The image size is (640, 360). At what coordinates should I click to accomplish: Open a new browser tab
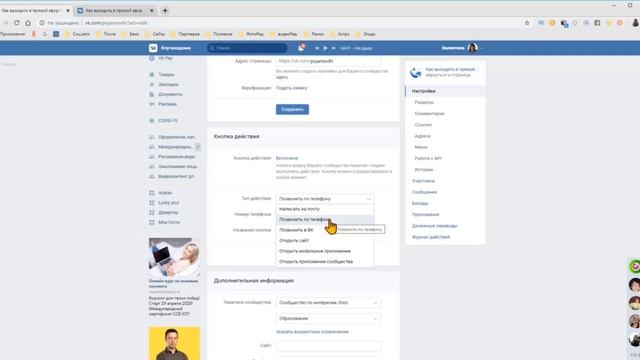pos(165,10)
